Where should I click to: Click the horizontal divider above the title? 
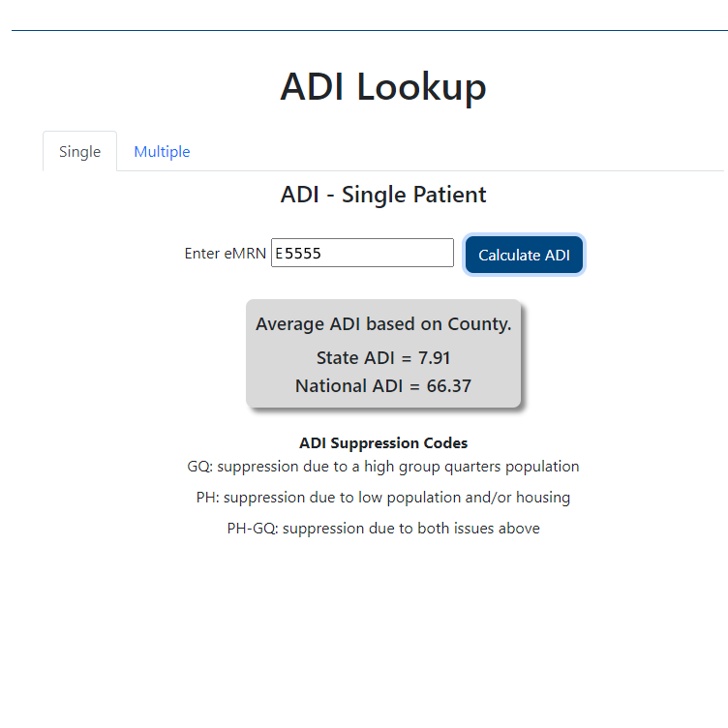368,30
